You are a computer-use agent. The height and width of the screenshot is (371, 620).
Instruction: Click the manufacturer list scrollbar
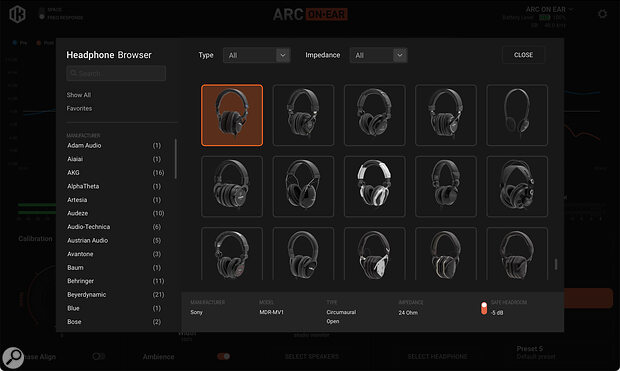point(176,159)
